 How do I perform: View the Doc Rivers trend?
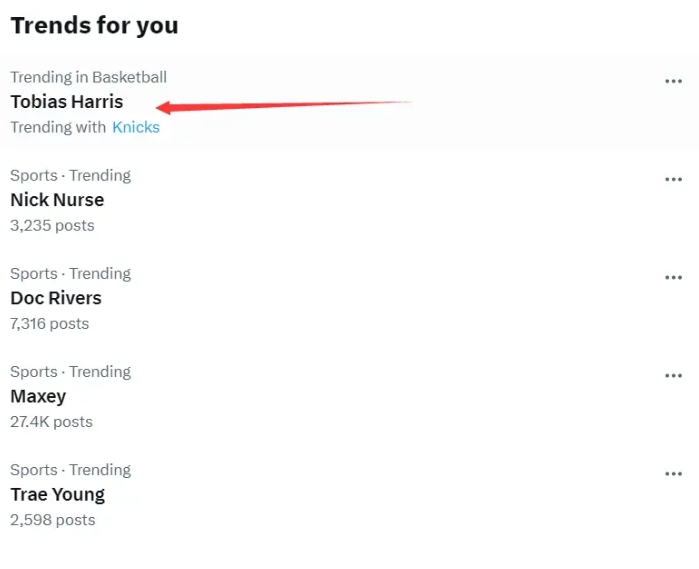(x=56, y=298)
